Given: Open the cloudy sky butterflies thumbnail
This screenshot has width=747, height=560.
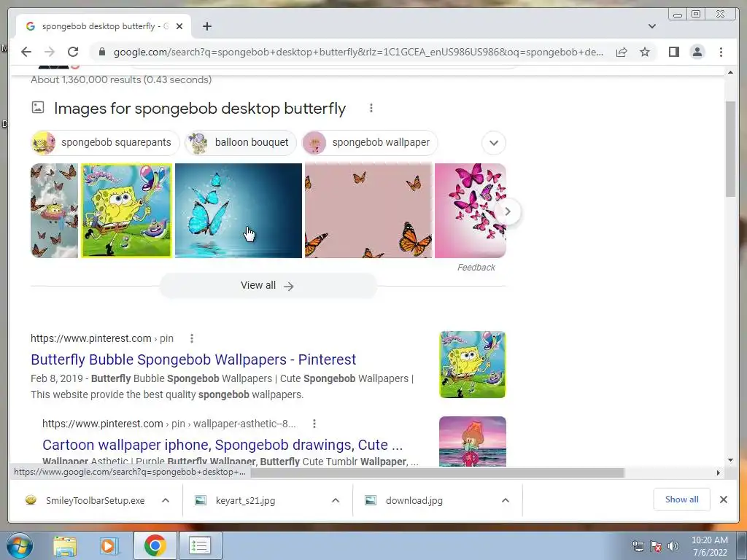Looking at the screenshot, I should [x=54, y=211].
